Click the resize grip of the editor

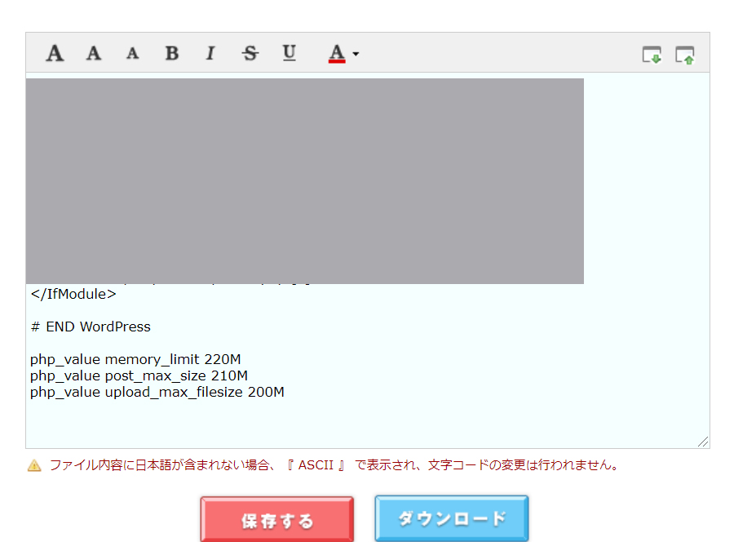(702, 442)
